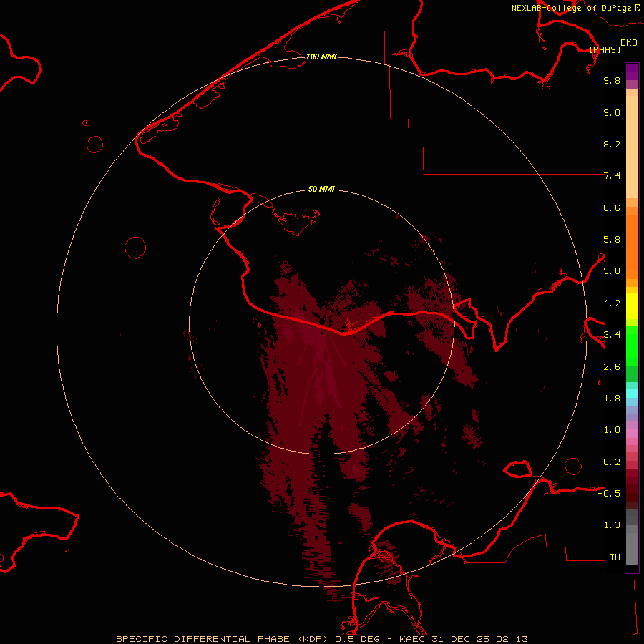Screen dimensions: 644x644
Task: Click the 7.4 scale value
Action: (612, 176)
